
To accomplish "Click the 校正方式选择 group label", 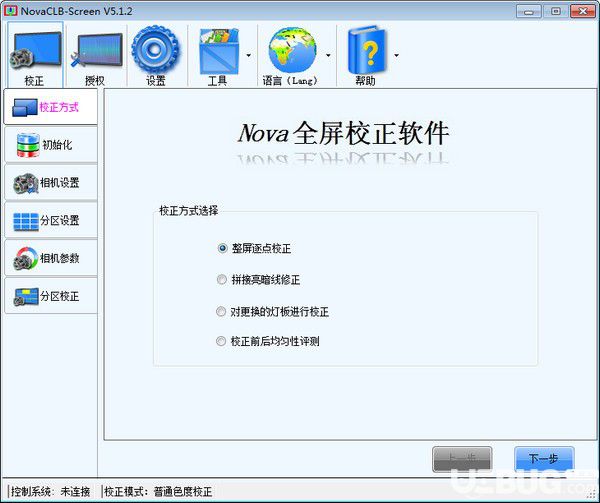I will click(188, 210).
